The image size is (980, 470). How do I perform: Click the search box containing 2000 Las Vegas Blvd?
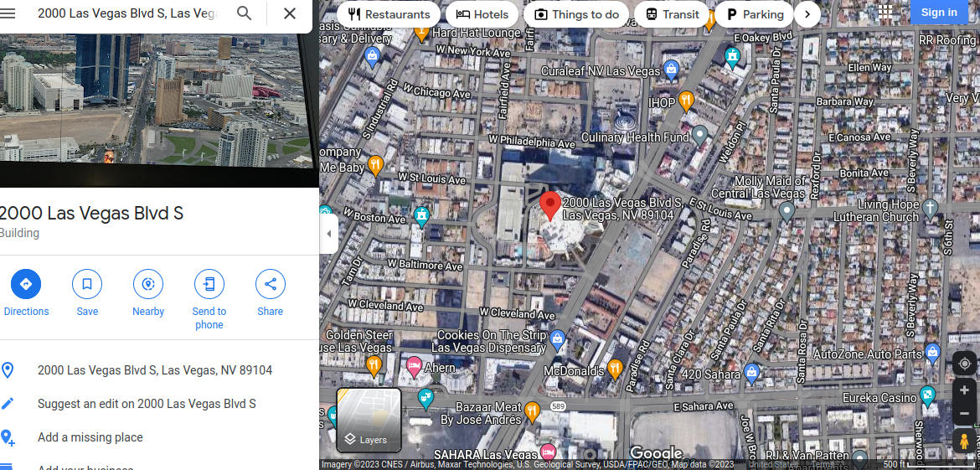pyautogui.click(x=127, y=13)
